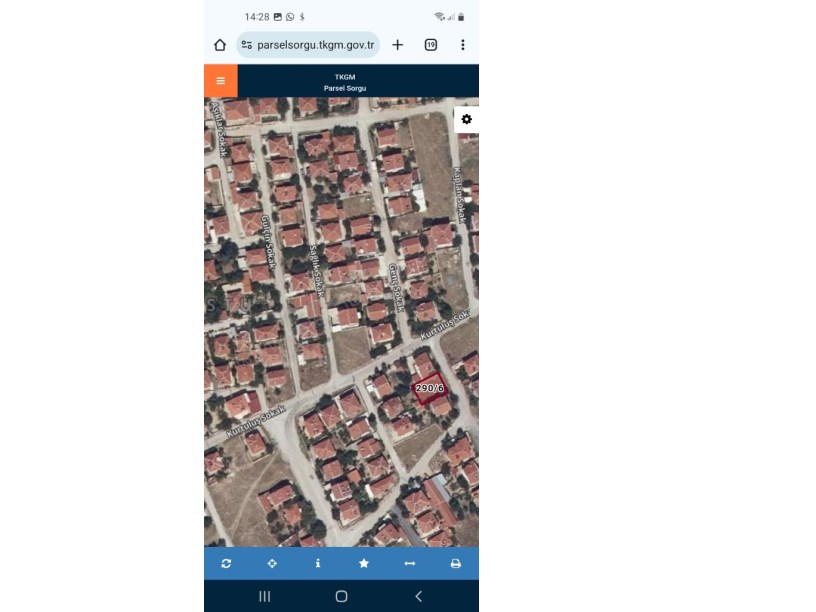Select the highlighted parcel 290/6

(x=430, y=388)
